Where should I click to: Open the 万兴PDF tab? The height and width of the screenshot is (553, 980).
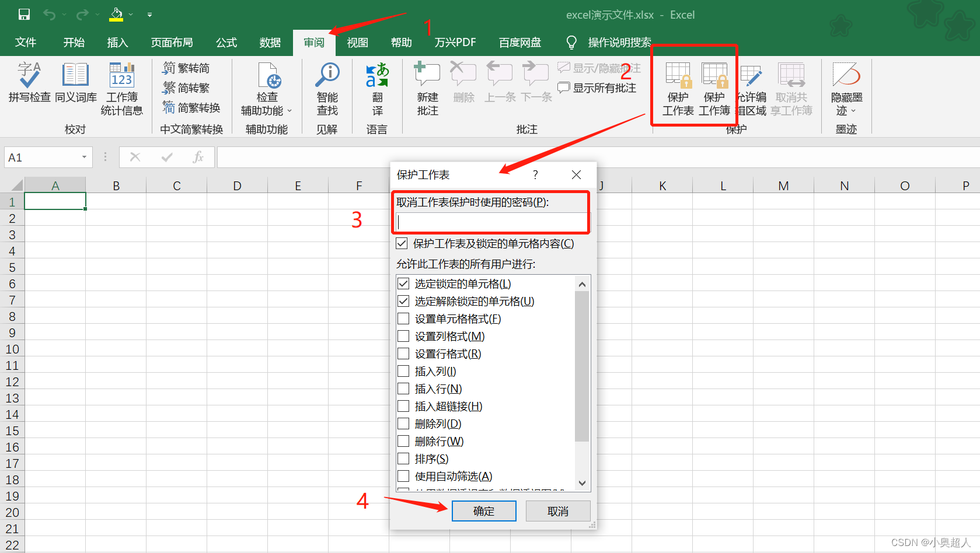coord(455,43)
